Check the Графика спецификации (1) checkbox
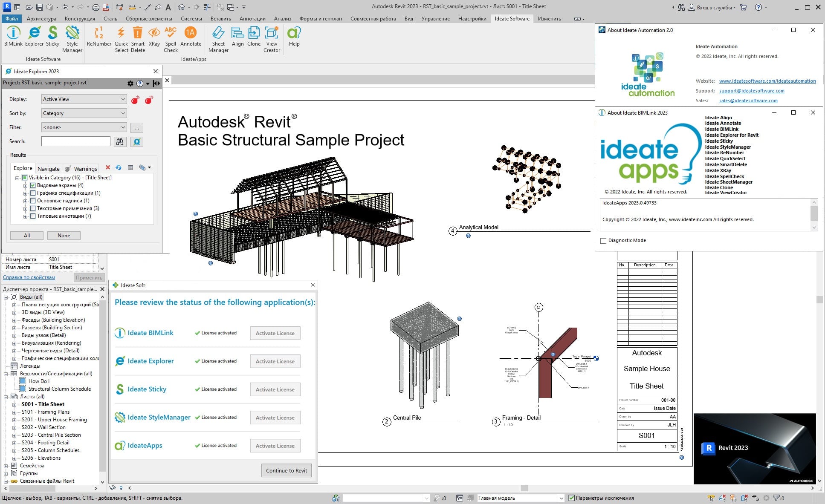Image resolution: width=825 pixels, height=504 pixels. [33, 193]
